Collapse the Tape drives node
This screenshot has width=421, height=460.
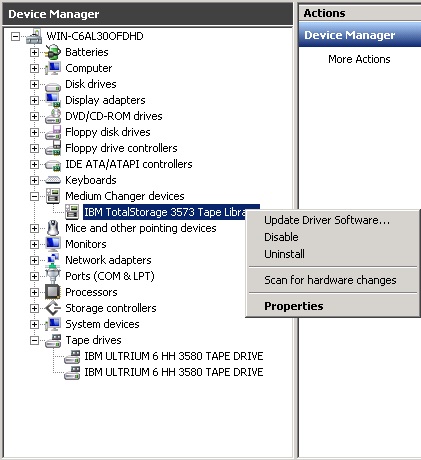34,340
